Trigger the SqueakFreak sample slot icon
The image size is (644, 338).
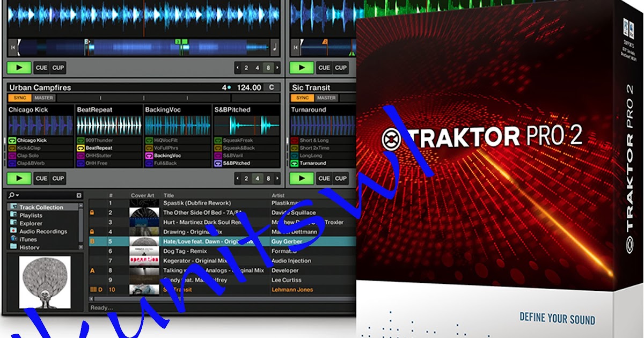(x=218, y=141)
